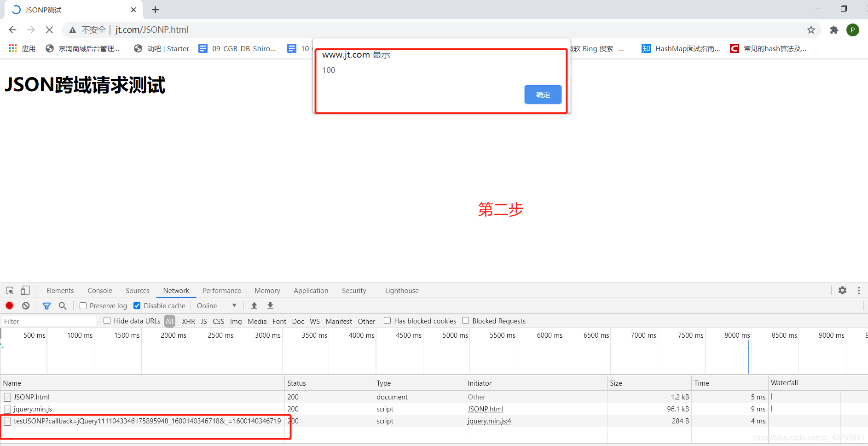868x446 pixels.
Task: Select the jquery.min.js request row
Action: tap(434, 409)
